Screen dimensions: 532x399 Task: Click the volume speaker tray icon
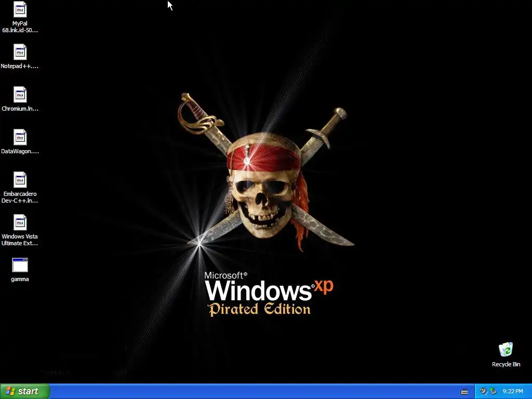click(x=483, y=391)
